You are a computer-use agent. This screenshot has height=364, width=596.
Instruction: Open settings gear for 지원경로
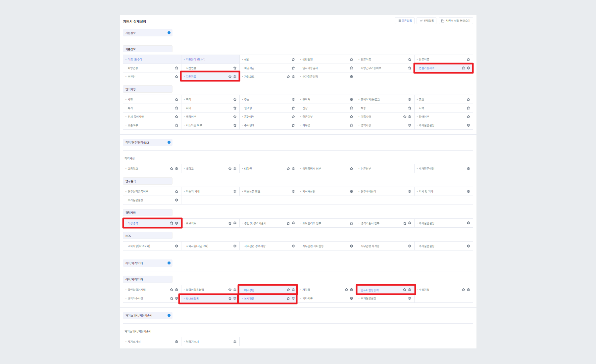(235, 77)
